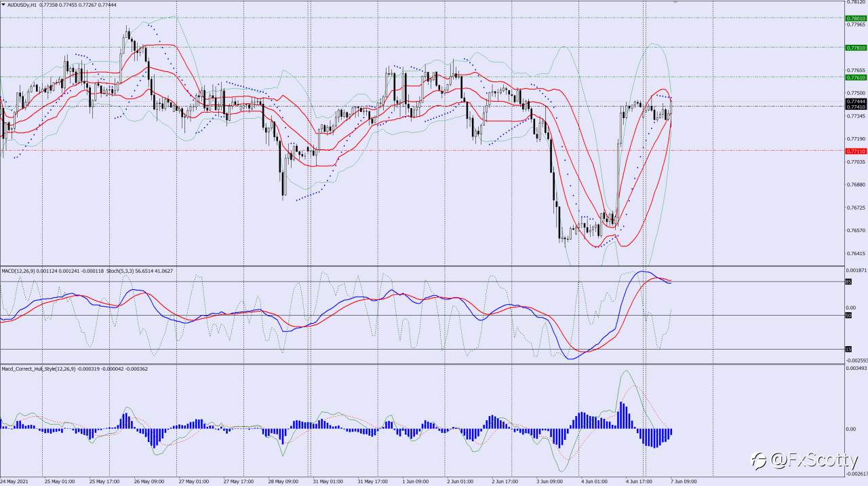Click the 4 Jun 17:00 time label
The image size is (868, 486).
point(640,482)
